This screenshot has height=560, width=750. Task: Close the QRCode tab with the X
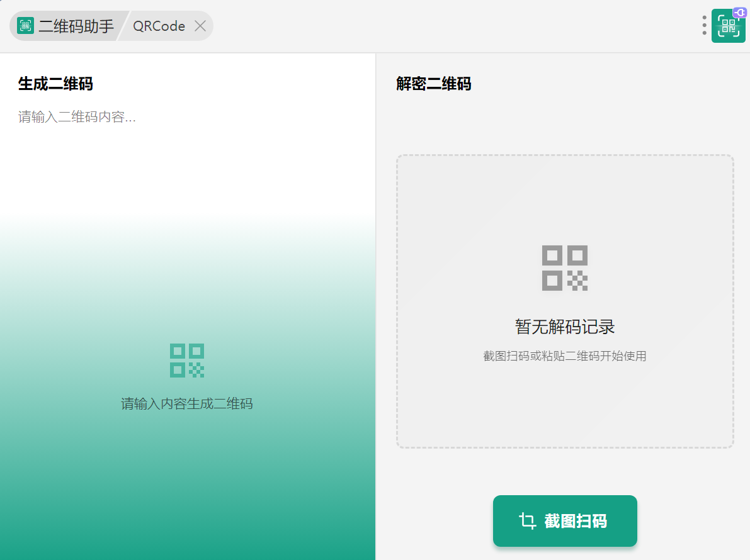point(200,26)
